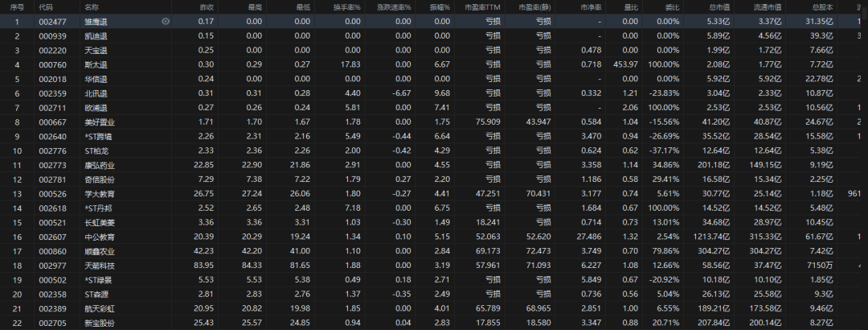The width and height of the screenshot is (868, 330).
Task: Select the stock name *ST丹邦
Action: [x=99, y=208]
